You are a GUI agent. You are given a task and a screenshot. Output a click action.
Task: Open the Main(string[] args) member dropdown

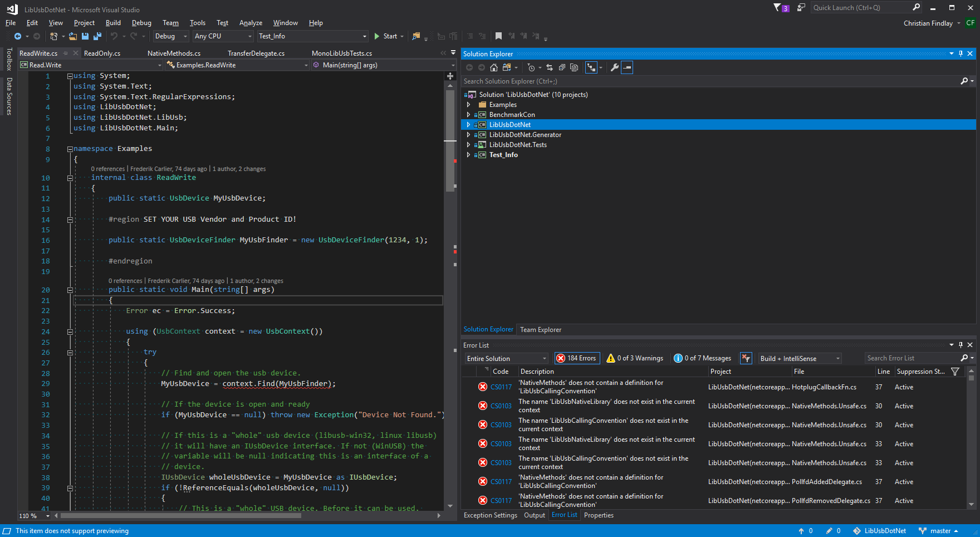[x=384, y=65]
